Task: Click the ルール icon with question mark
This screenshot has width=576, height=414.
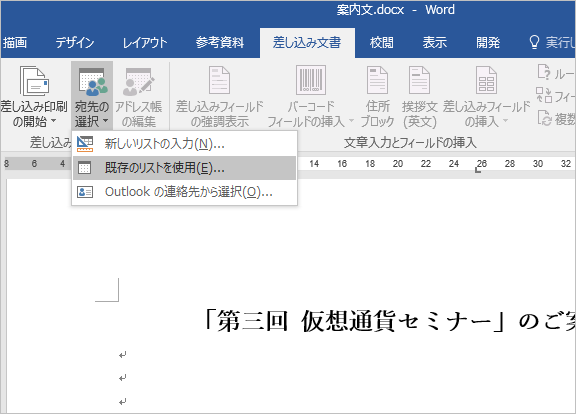Action: tap(544, 72)
